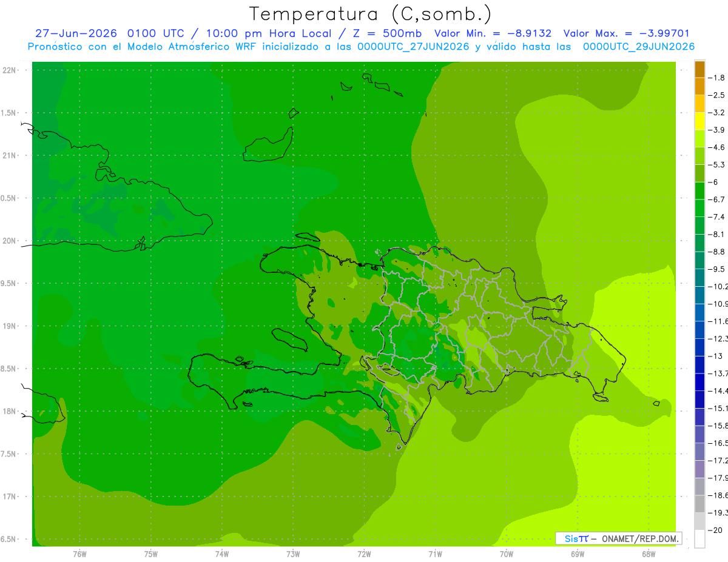The height and width of the screenshot is (562, 728).
Task: Click the '-8.1' colorbar value
Action: [x=717, y=234]
